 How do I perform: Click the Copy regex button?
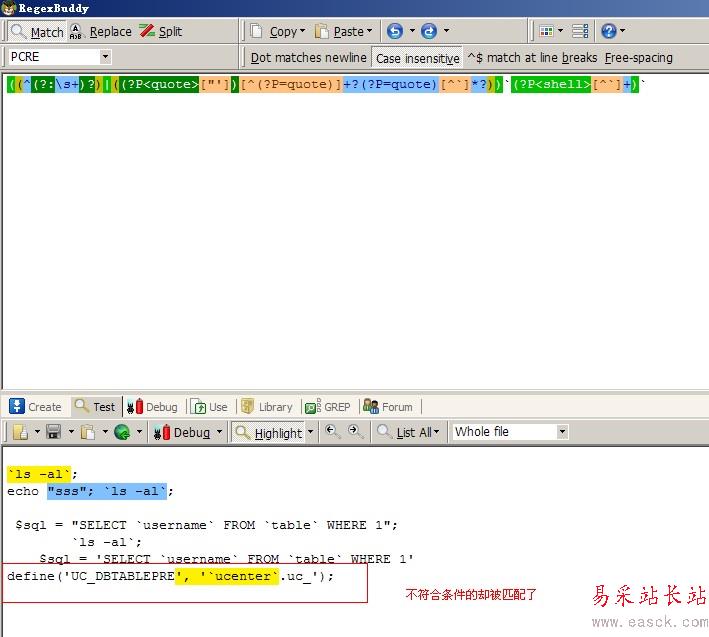coord(273,32)
